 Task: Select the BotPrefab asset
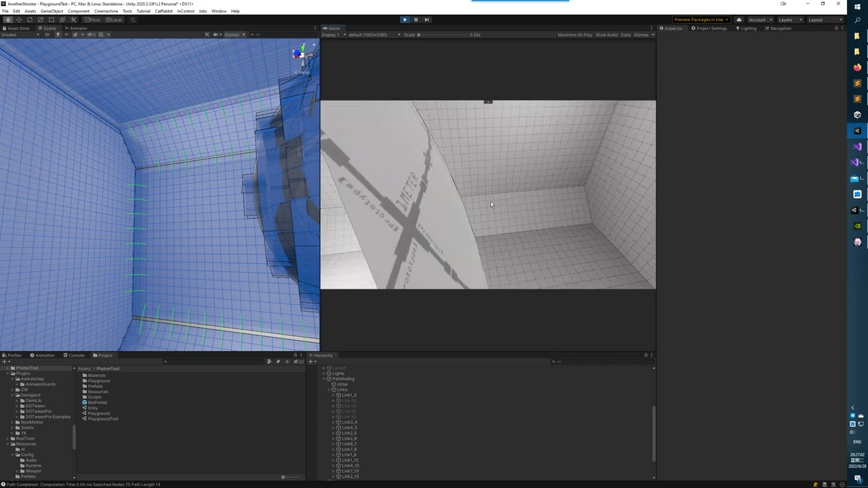tap(95, 403)
